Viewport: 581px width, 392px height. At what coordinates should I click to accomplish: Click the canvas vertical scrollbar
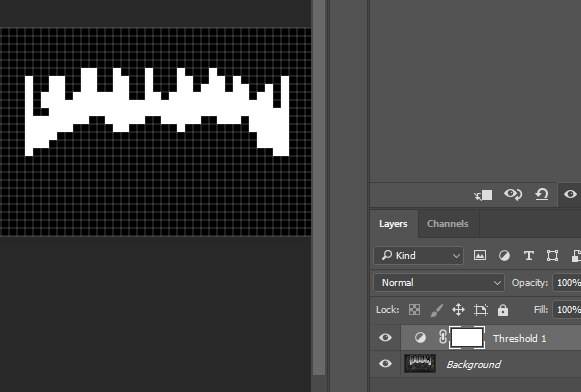click(x=319, y=187)
